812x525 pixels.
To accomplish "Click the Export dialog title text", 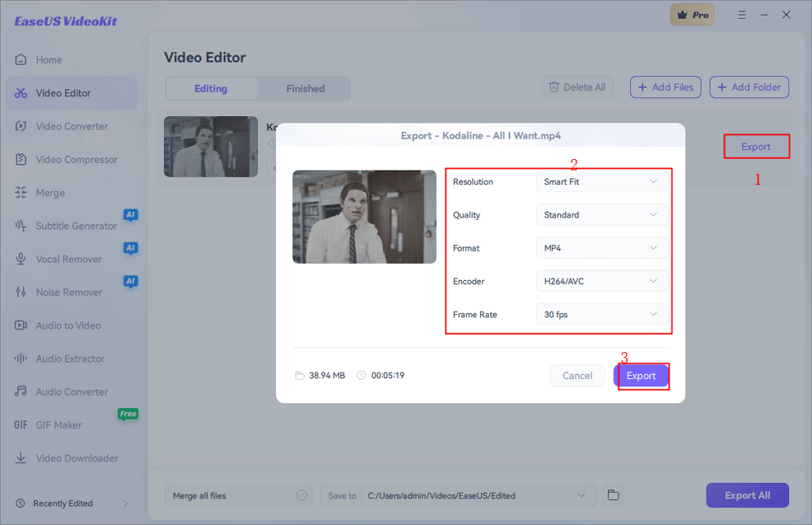I will point(481,136).
